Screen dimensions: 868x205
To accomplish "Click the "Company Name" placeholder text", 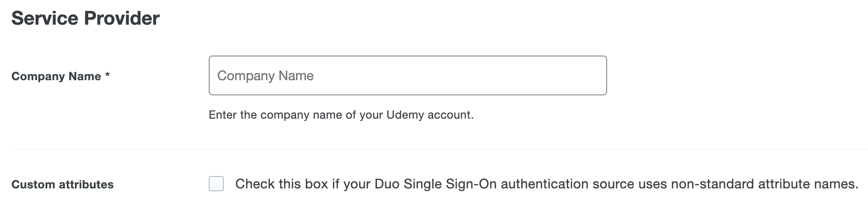I will [265, 76].
